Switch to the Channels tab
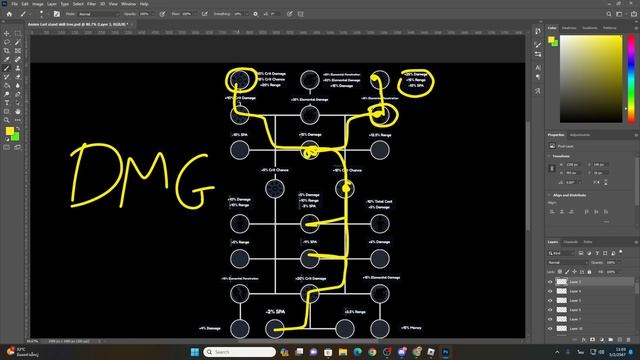 click(x=571, y=242)
